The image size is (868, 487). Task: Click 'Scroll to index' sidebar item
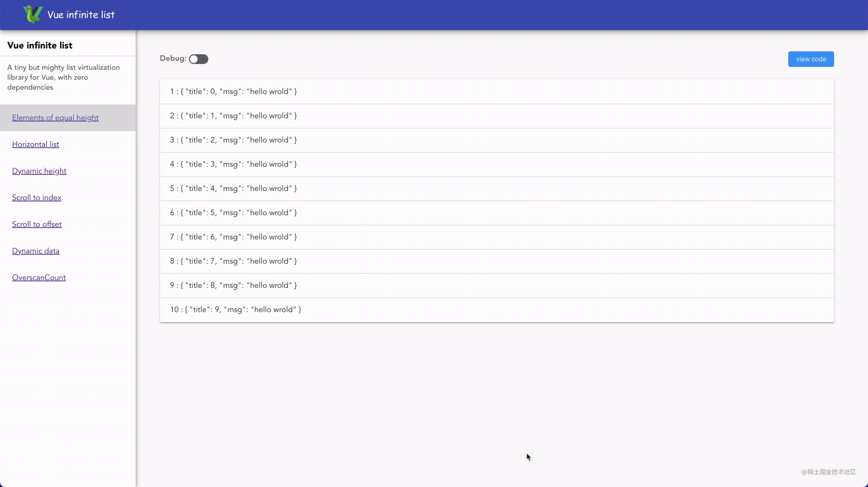coord(36,197)
